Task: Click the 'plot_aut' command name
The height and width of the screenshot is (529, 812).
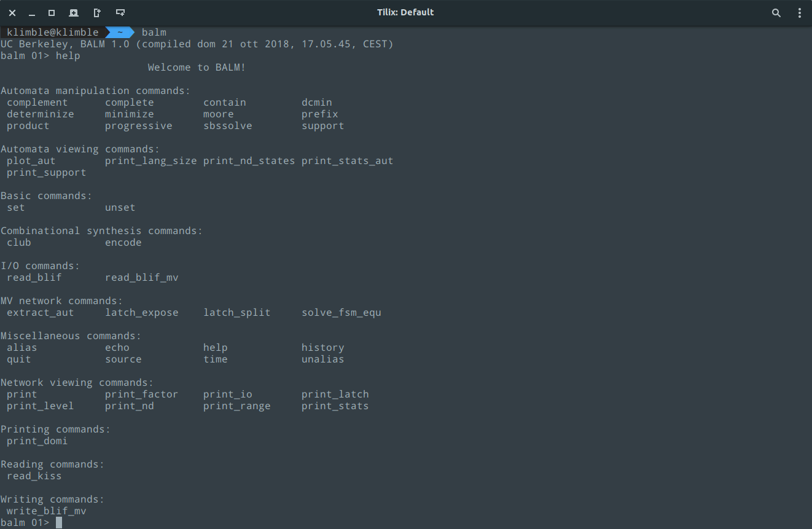Action: click(31, 161)
